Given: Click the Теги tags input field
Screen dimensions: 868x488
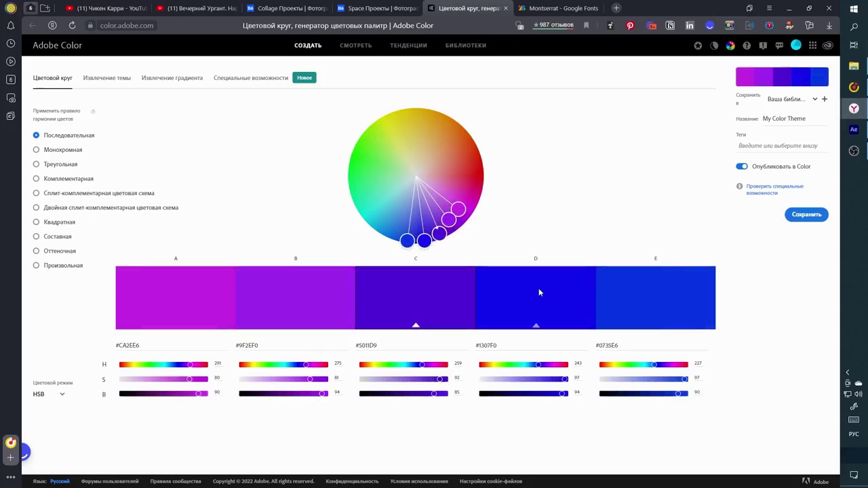Looking at the screenshot, I should pos(783,146).
